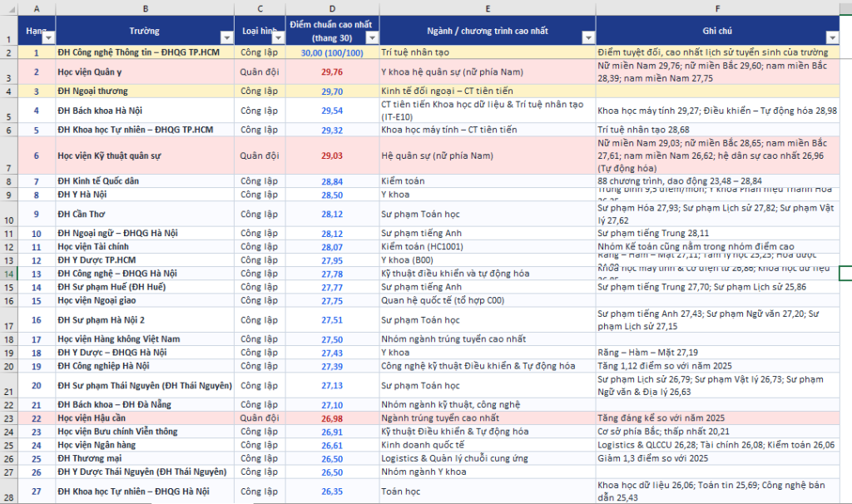This screenshot has width=852, height=504.
Task: Click score cell 29,54
Action: pyautogui.click(x=332, y=111)
